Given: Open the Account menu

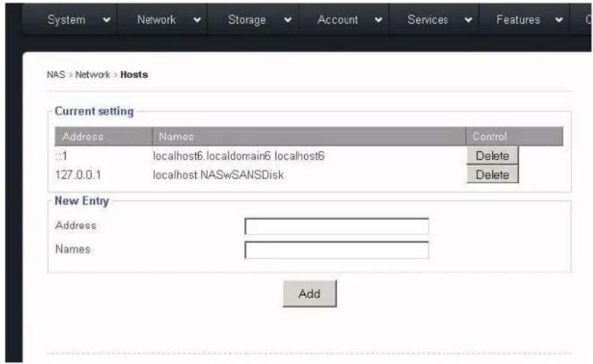Looking at the screenshot, I should tap(338, 19).
